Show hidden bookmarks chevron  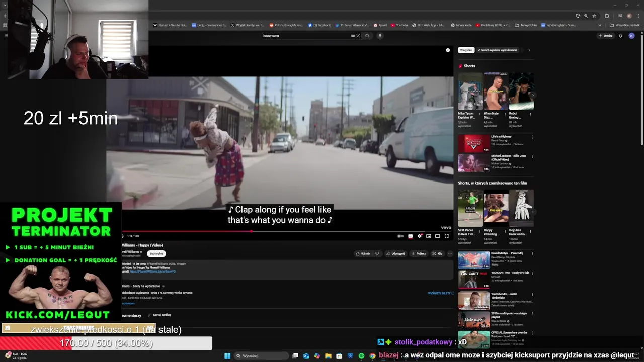(x=599, y=25)
